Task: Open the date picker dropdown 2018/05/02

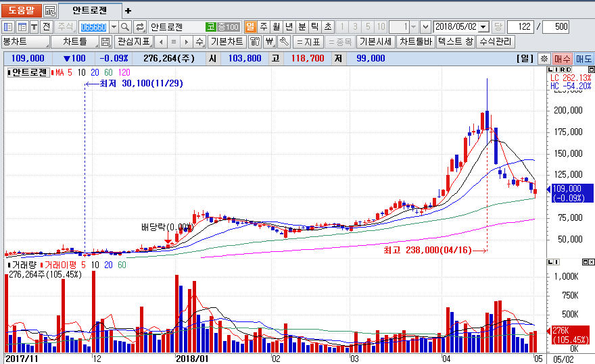Action: pyautogui.click(x=483, y=27)
